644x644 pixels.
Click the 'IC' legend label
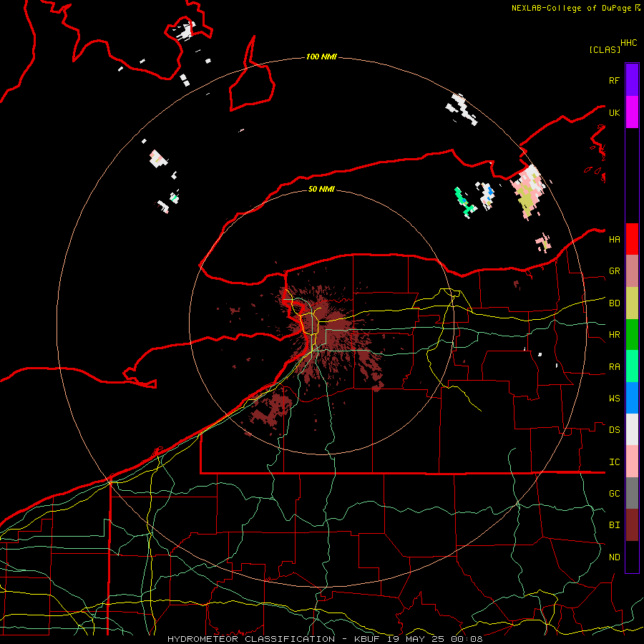pyautogui.click(x=614, y=462)
